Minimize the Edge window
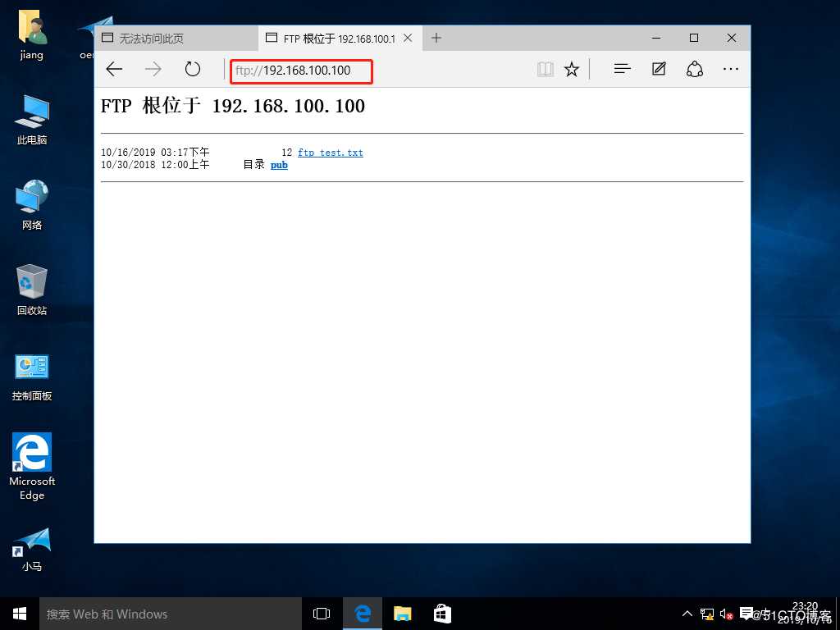This screenshot has width=840, height=630. [x=656, y=38]
